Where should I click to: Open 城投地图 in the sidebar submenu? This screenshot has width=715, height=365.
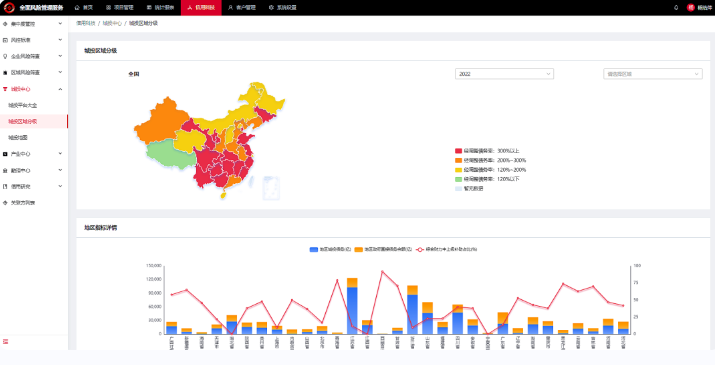coord(18,137)
